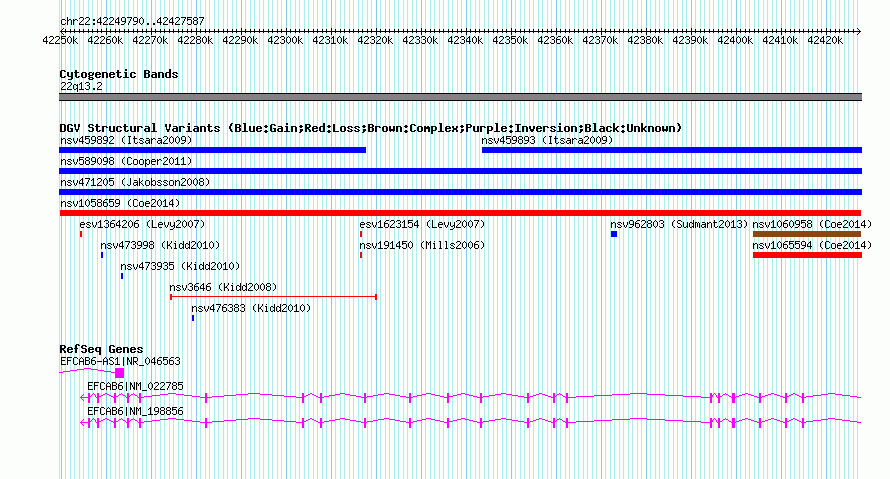Click the chr22:42249790..42427587 region text

pyautogui.click(x=132, y=21)
